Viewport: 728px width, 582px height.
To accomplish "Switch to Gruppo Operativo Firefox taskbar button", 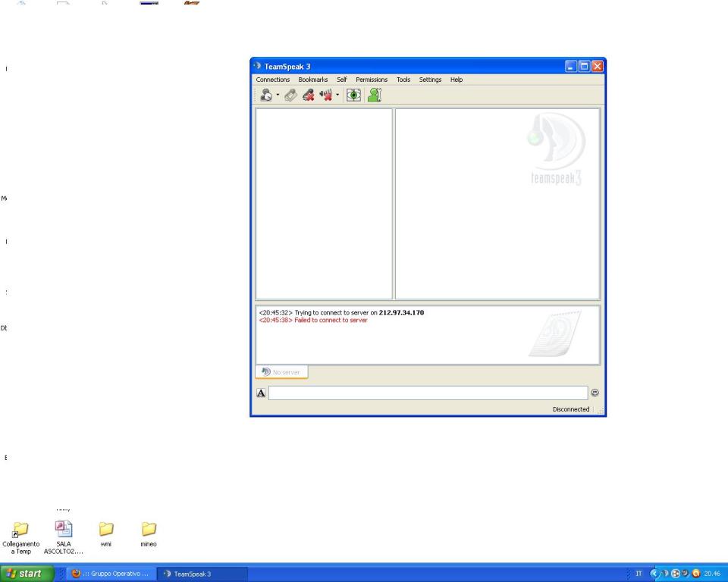I will pos(111,574).
